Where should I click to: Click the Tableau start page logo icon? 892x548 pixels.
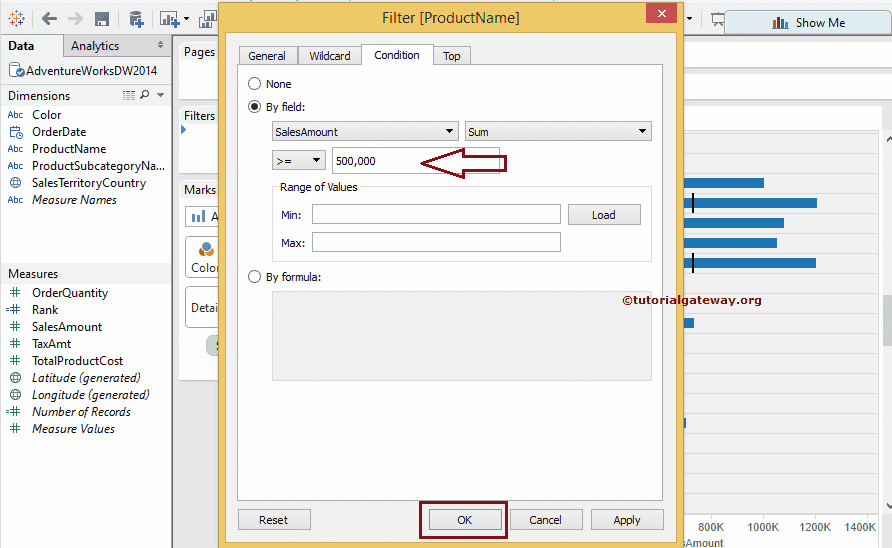tap(16, 19)
